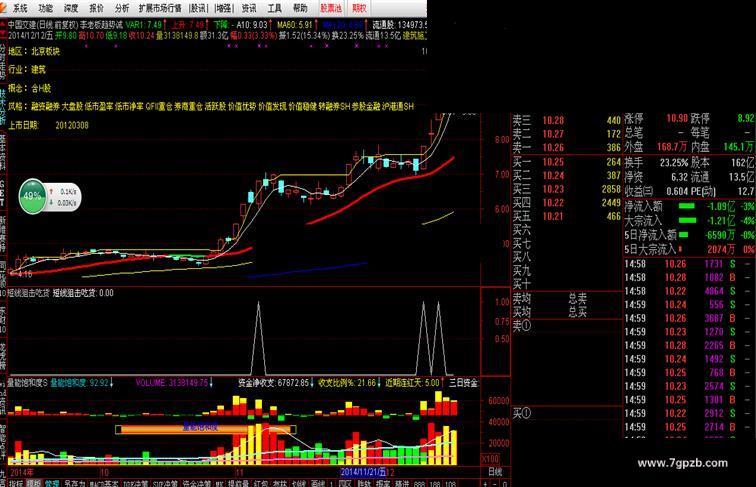This screenshot has height=487, width=756.
Task: Click the 行业 建筑 industry label
Action: (x=27, y=69)
